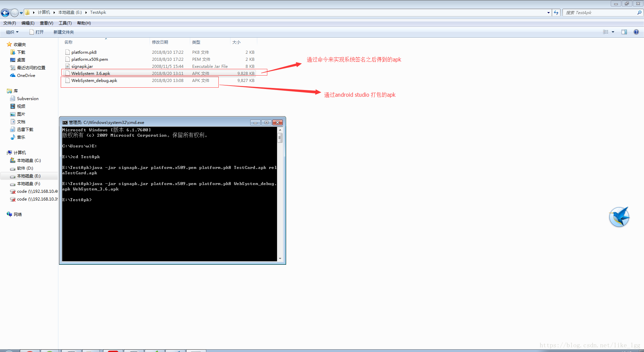Open 图片 library
The image size is (644, 352).
pyautogui.click(x=21, y=114)
